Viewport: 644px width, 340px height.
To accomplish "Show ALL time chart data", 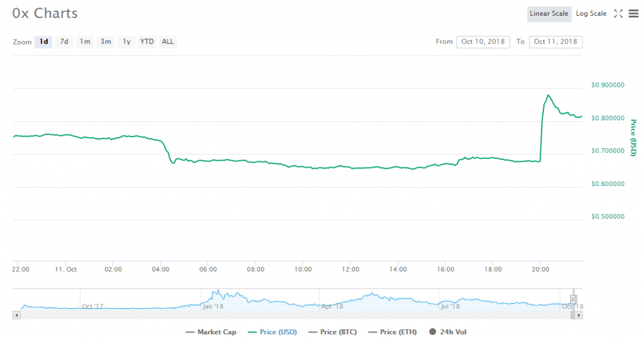I will 168,41.
